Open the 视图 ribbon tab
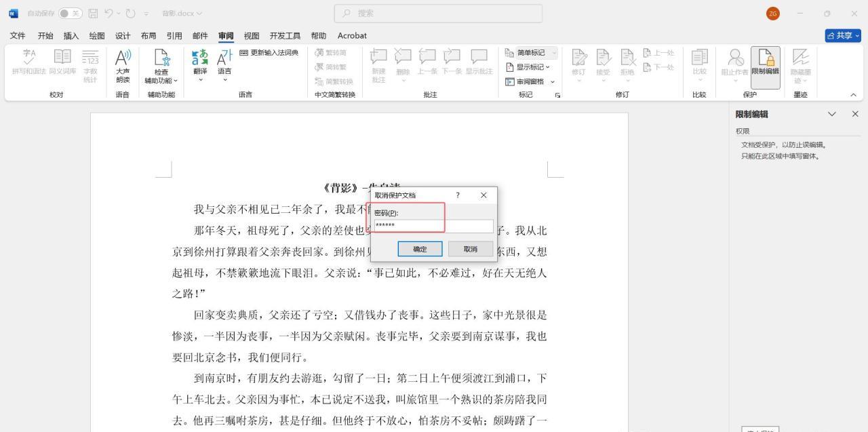The width and height of the screenshot is (868, 432). (251, 35)
